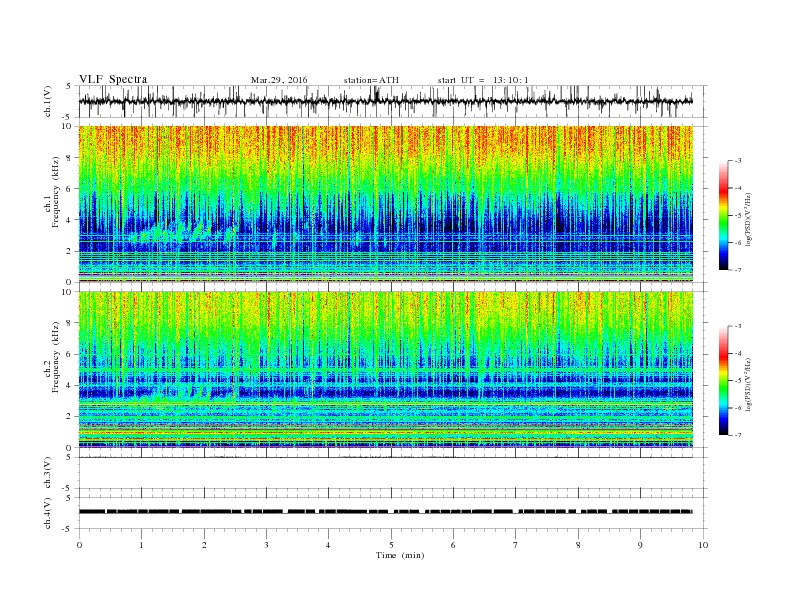Viewport: 792px width, 612px height.
Task: Click the "6" minute label on Time axis
Action: tap(453, 545)
